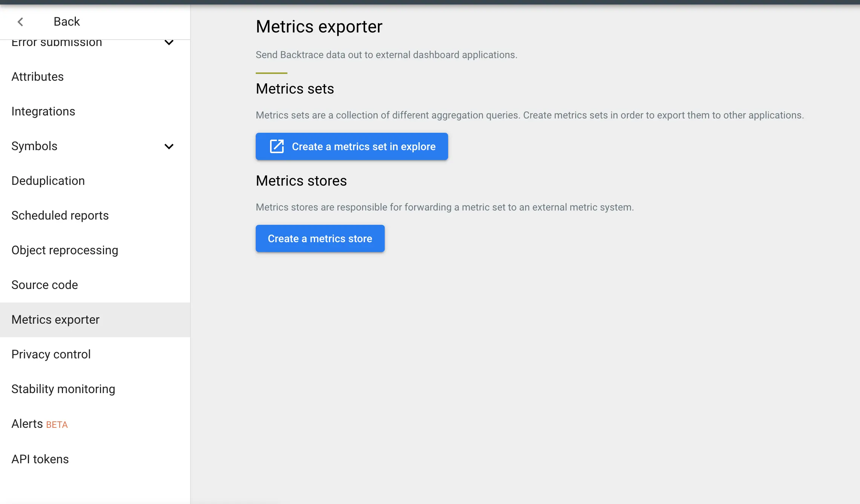
Task: Click the Error submission label
Action: click(x=57, y=43)
